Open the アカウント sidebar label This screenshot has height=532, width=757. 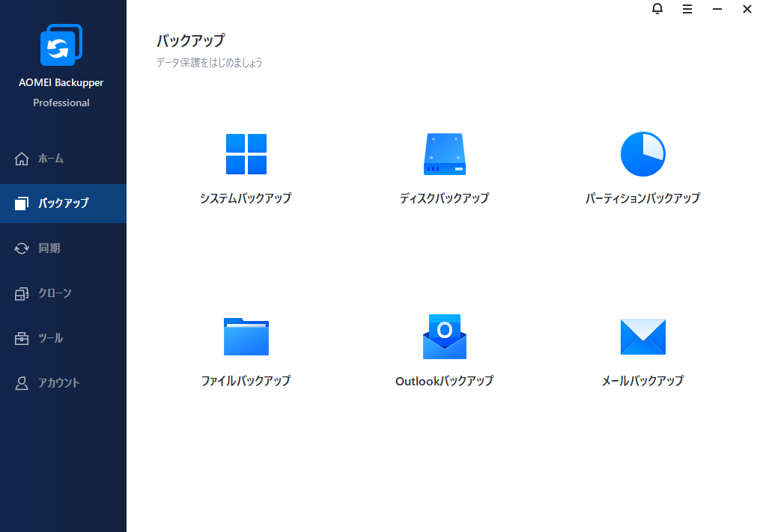point(59,383)
